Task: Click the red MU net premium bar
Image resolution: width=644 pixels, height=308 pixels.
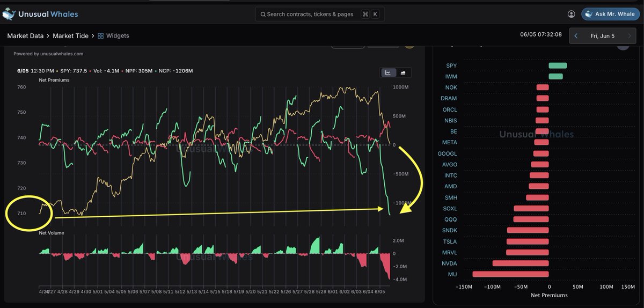Action: coord(510,274)
